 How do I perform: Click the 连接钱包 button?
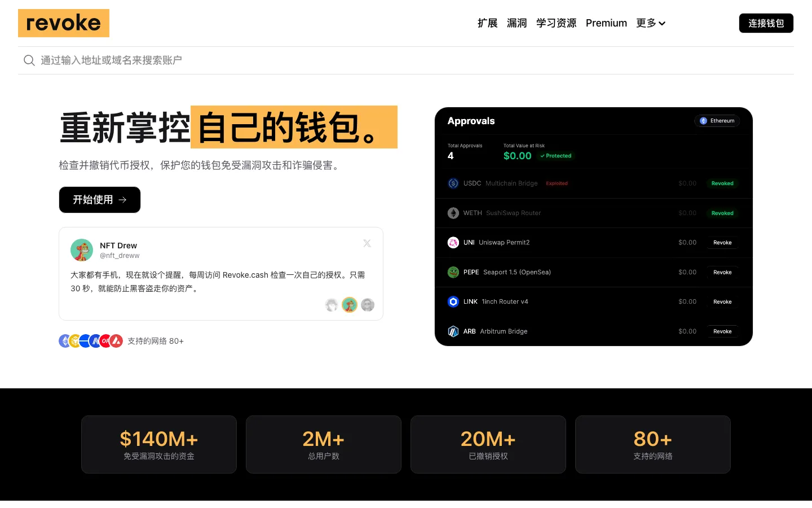pyautogui.click(x=766, y=23)
